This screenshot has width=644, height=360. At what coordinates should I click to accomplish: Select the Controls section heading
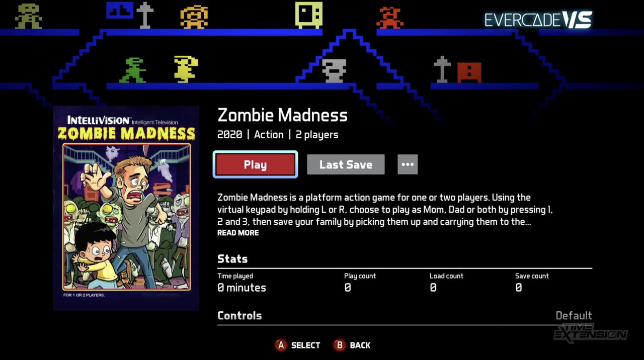(x=239, y=316)
